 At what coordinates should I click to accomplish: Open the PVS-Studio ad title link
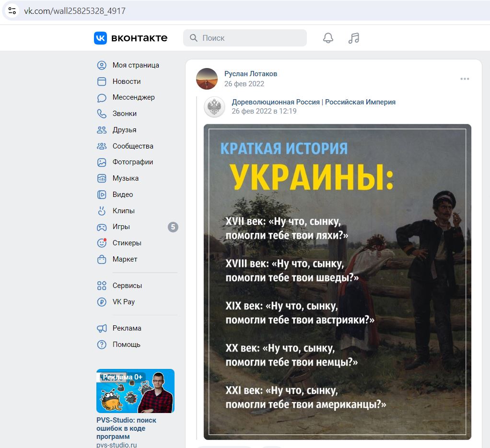[126, 428]
